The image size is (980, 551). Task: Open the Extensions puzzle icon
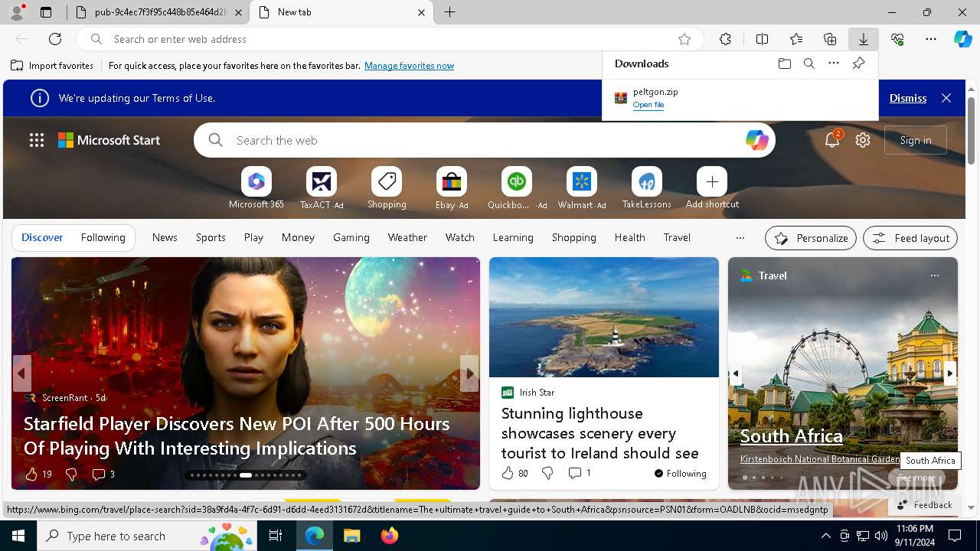tap(725, 39)
